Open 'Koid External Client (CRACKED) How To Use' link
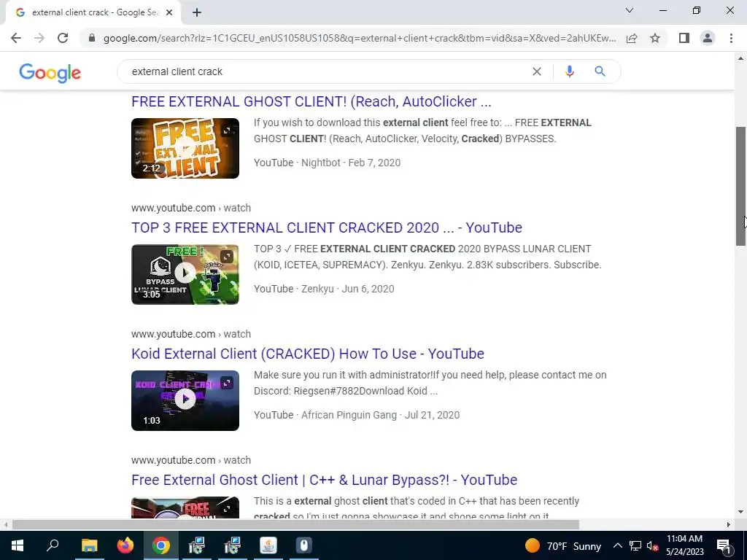747x560 pixels. click(308, 354)
